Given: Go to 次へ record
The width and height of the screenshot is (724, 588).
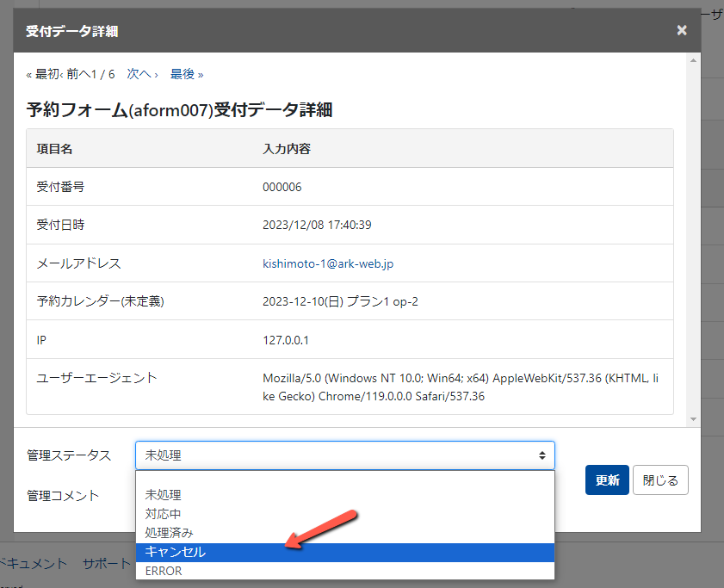Looking at the screenshot, I should [x=140, y=74].
